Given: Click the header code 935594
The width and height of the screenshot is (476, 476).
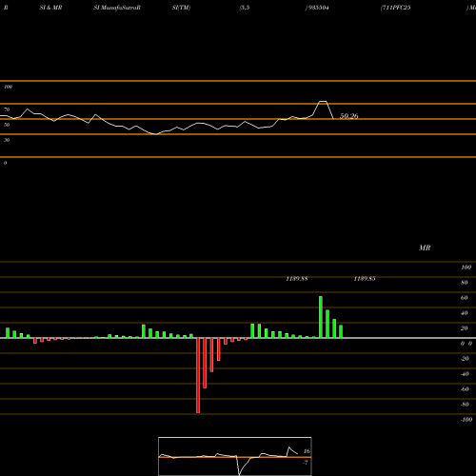Looking at the screenshot, I should coord(318,8).
